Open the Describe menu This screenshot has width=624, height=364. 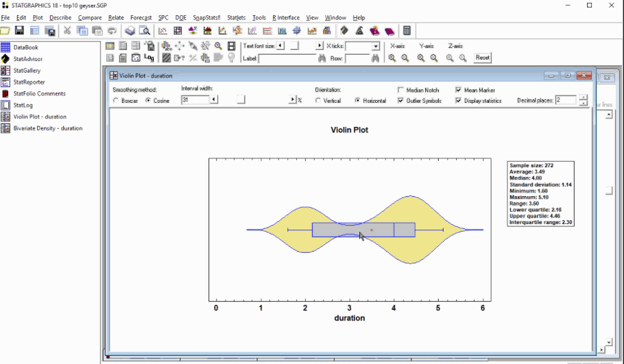point(60,17)
